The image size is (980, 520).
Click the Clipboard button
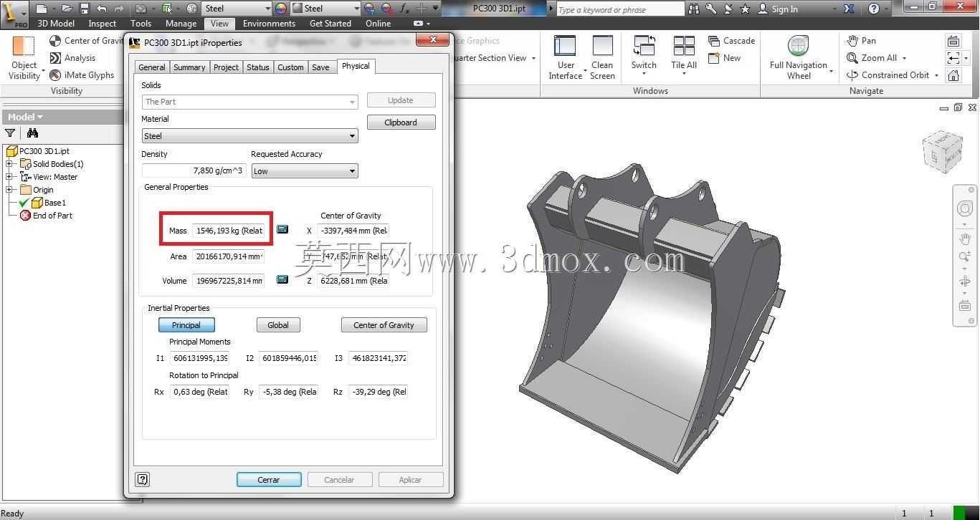(x=401, y=122)
